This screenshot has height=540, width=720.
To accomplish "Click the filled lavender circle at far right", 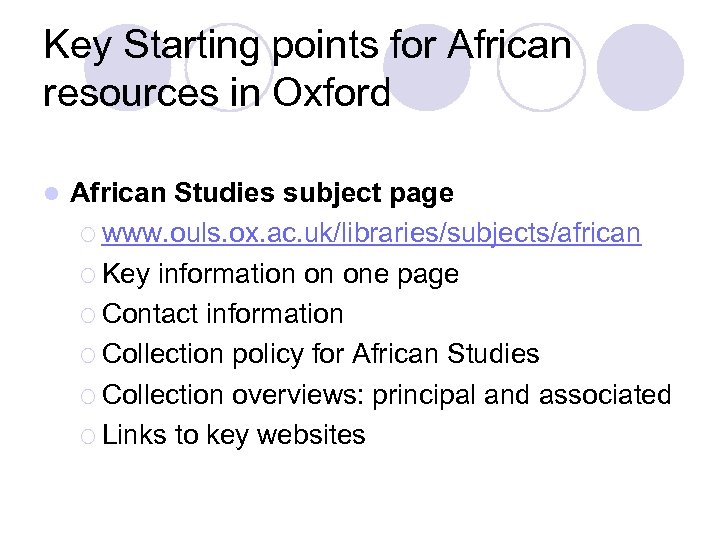I will tap(641, 67).
